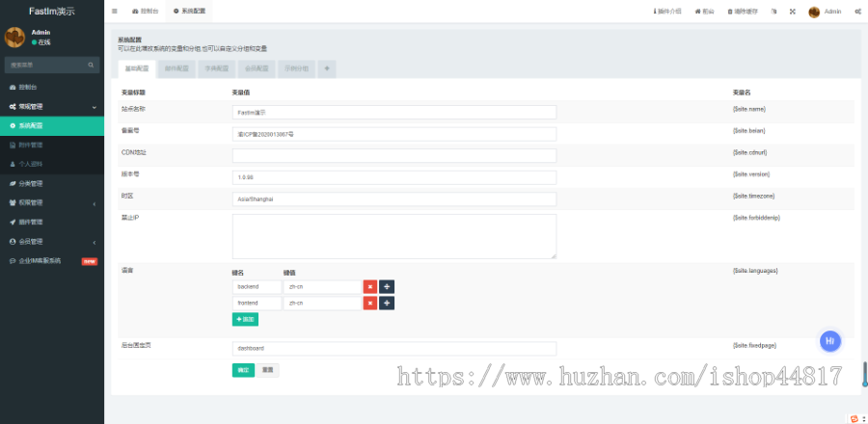Screen dimensions: 868x424
Task: Click the {$site.version} variable text
Action: (x=750, y=173)
